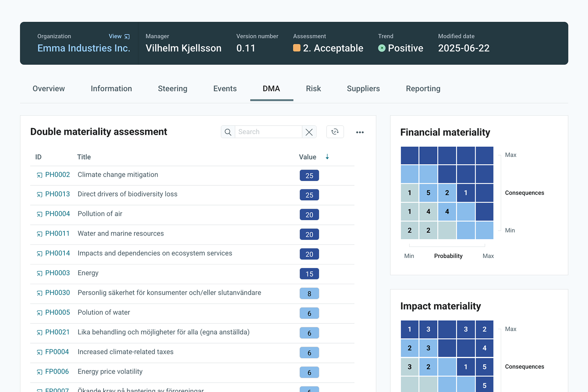
Task: Click View link next to Organization
Action: click(119, 36)
